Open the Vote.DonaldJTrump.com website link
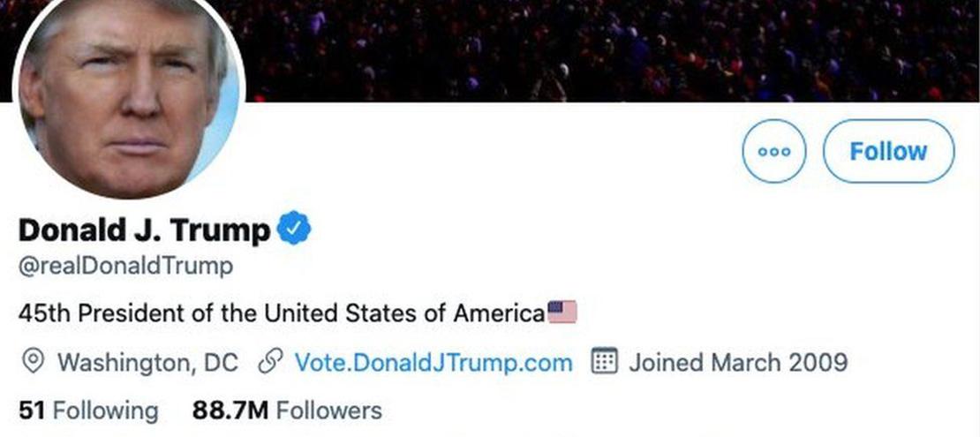This screenshot has width=980, height=437. (433, 362)
